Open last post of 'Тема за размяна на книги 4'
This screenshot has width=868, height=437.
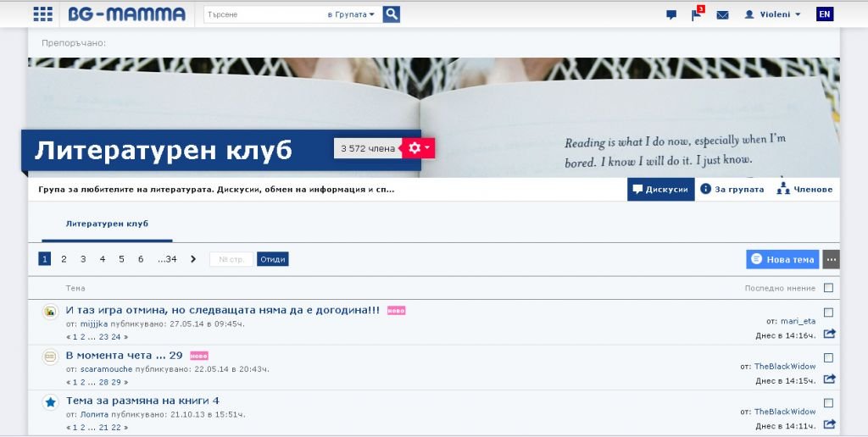tap(829, 424)
